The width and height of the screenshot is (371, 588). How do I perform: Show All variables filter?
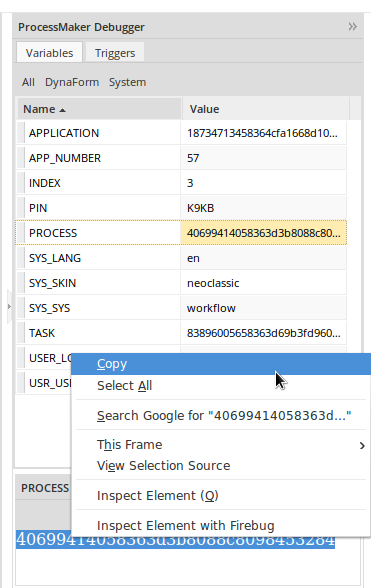pos(28,82)
